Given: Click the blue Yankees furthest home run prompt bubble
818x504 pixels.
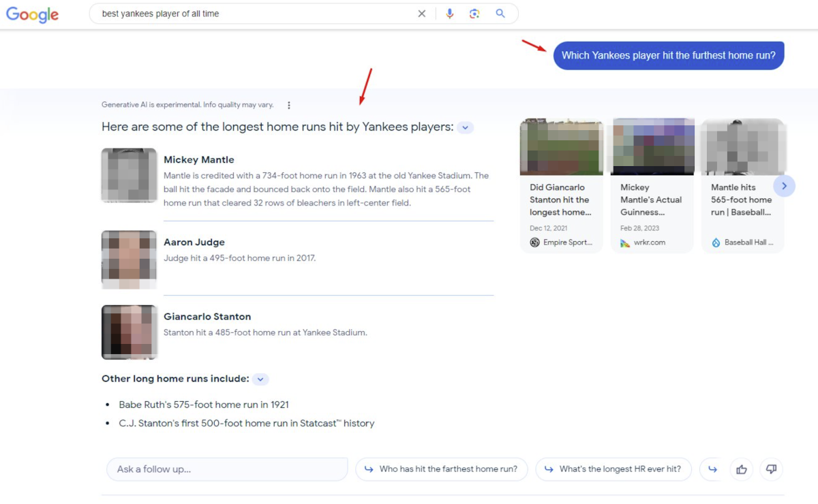Looking at the screenshot, I should click(x=668, y=55).
